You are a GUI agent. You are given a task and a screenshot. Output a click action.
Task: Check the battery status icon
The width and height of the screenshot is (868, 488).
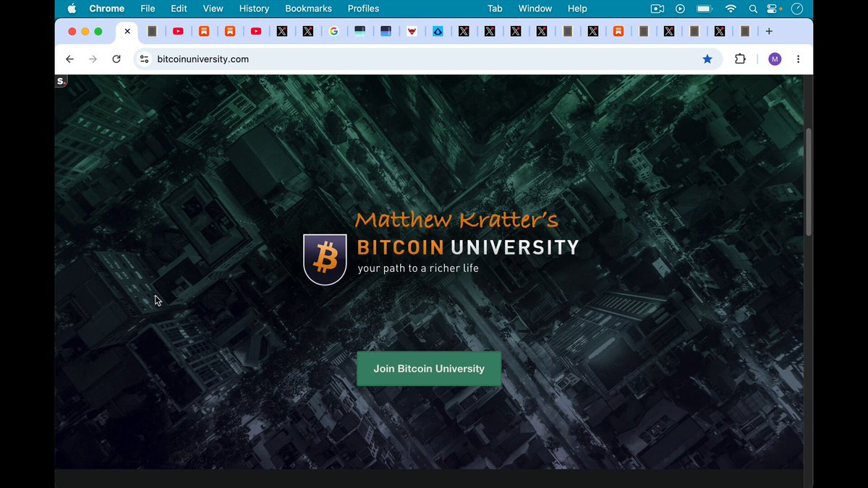[x=704, y=9]
